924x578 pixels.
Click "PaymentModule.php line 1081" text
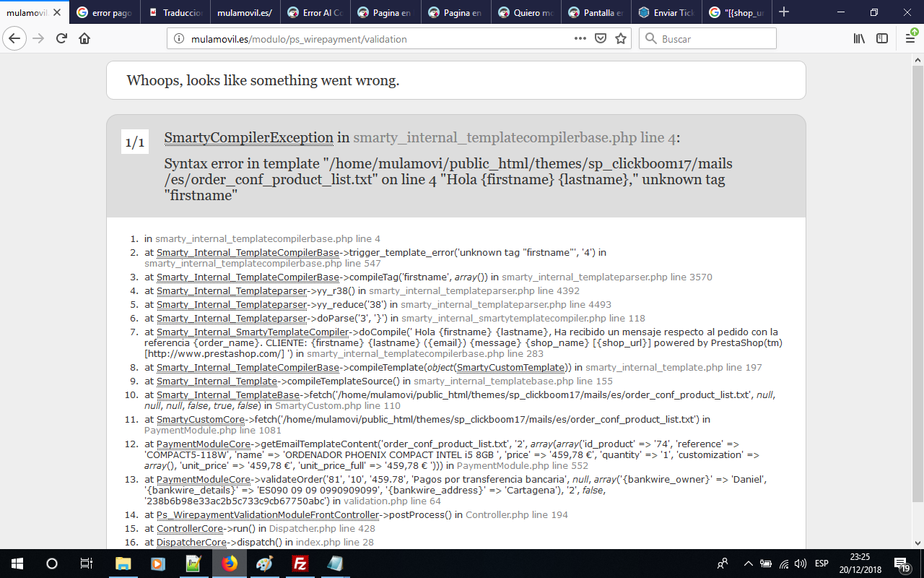coord(213,430)
